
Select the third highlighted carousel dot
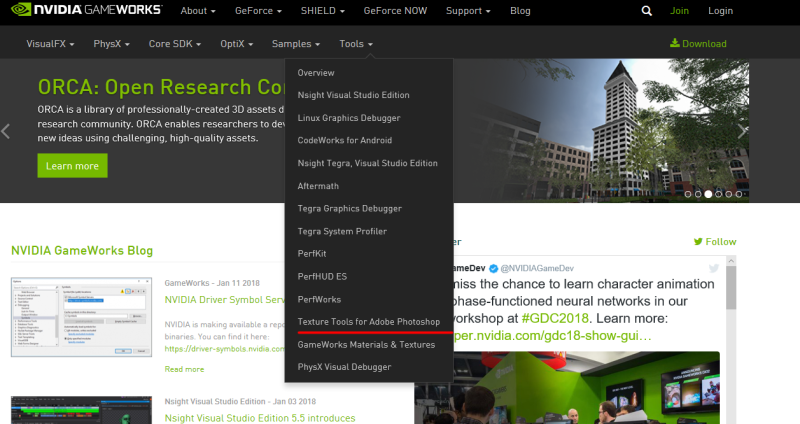(708, 194)
